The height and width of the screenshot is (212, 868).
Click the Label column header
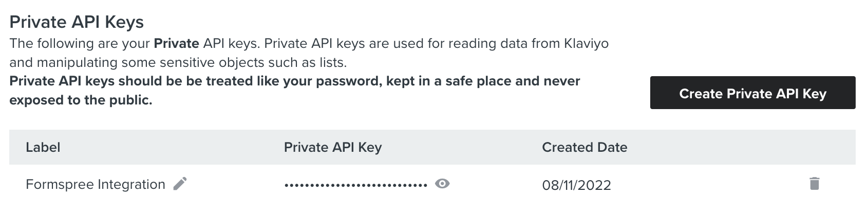click(x=43, y=147)
